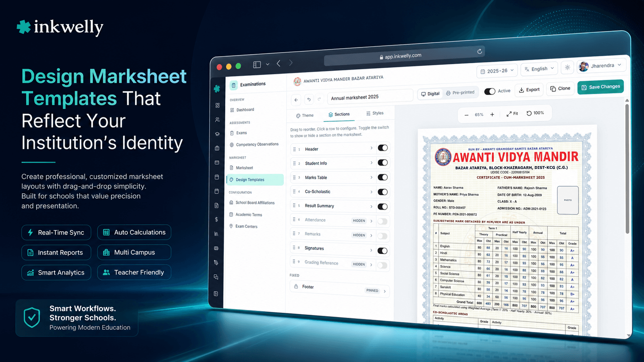The image size is (644, 362).
Task: Click the undo arrow icon
Action: [x=309, y=99]
